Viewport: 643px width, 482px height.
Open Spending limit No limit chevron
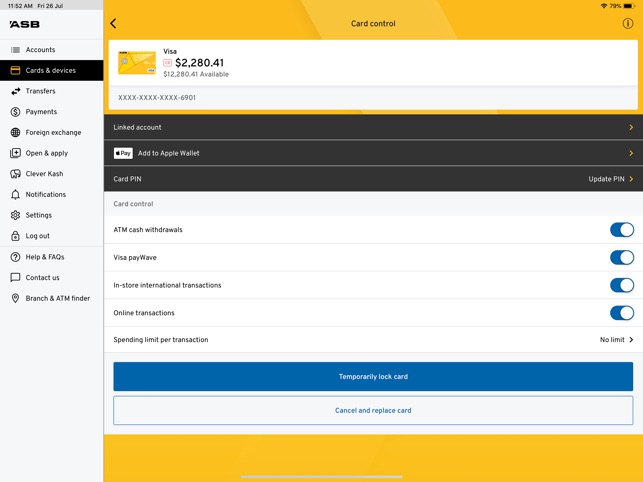point(631,340)
